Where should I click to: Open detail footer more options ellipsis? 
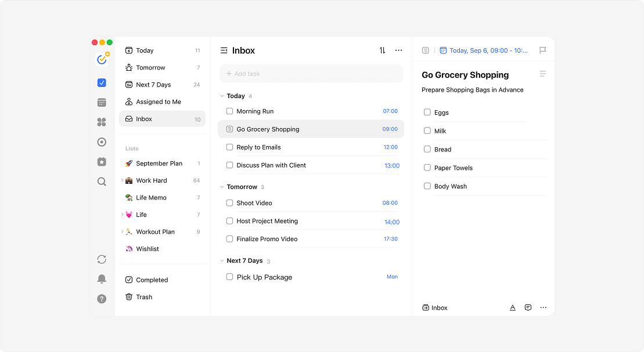click(x=544, y=308)
